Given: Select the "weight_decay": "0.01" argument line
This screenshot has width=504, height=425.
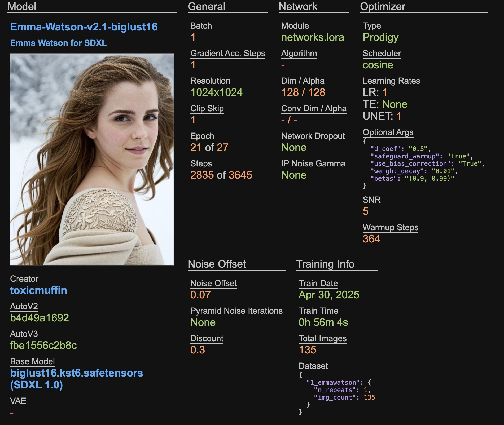Looking at the screenshot, I should tap(414, 171).
